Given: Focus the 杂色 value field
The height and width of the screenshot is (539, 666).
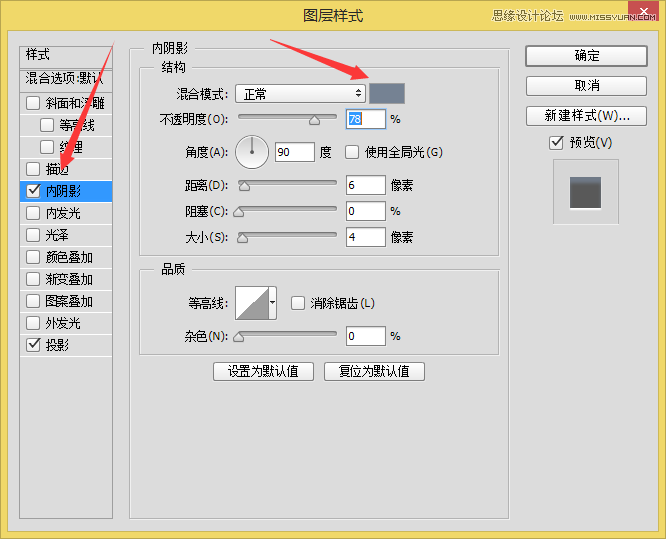Looking at the screenshot, I should click(x=366, y=336).
